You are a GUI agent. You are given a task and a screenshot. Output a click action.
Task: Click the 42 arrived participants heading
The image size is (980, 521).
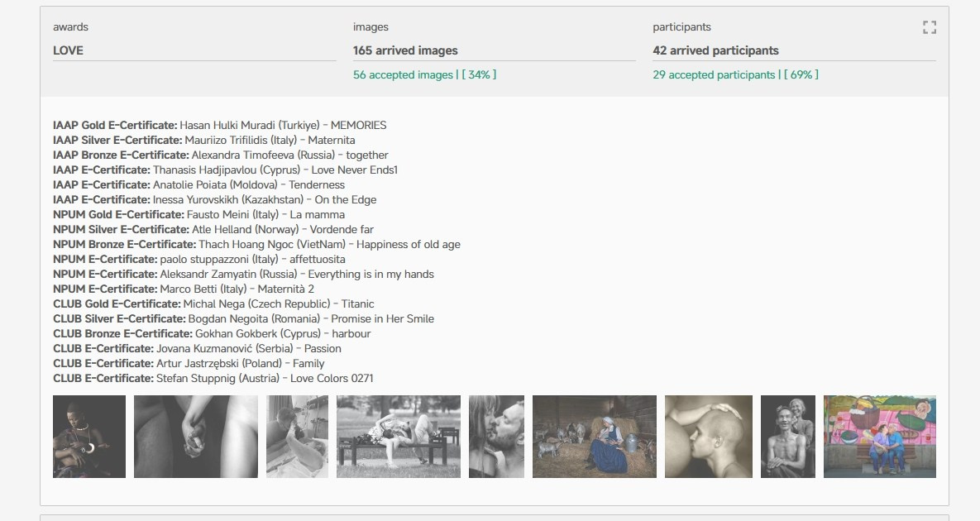tap(715, 50)
